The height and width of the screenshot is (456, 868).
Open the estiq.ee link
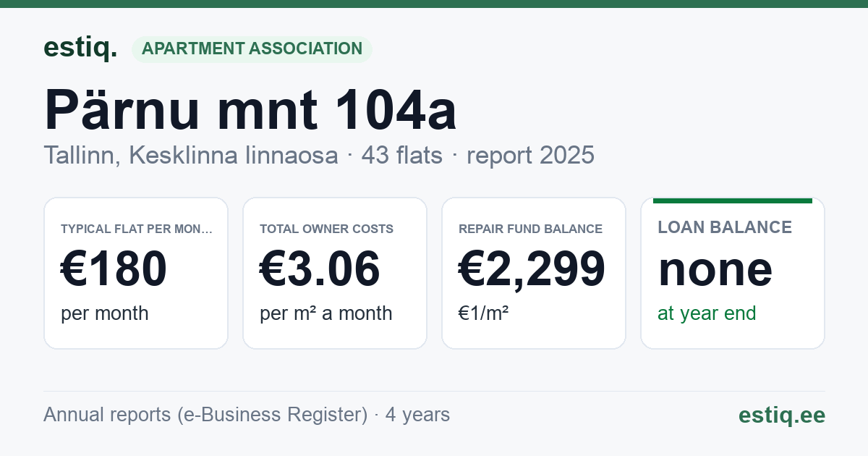point(782,415)
